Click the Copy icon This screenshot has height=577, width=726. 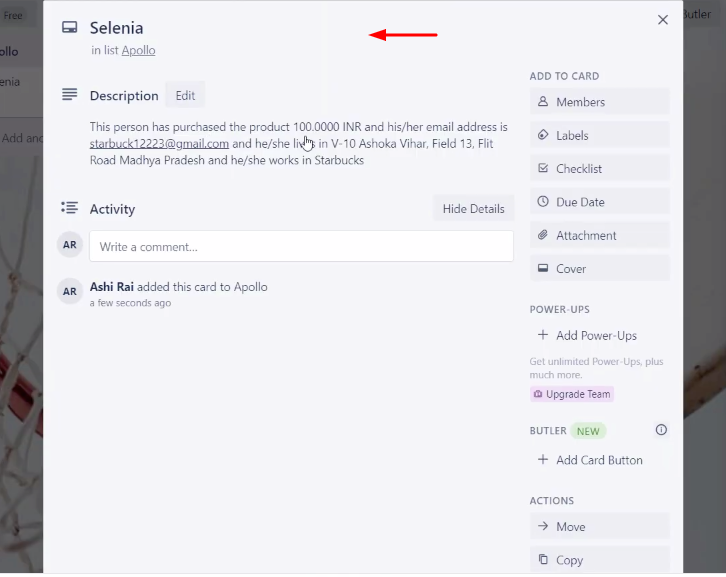(543, 559)
